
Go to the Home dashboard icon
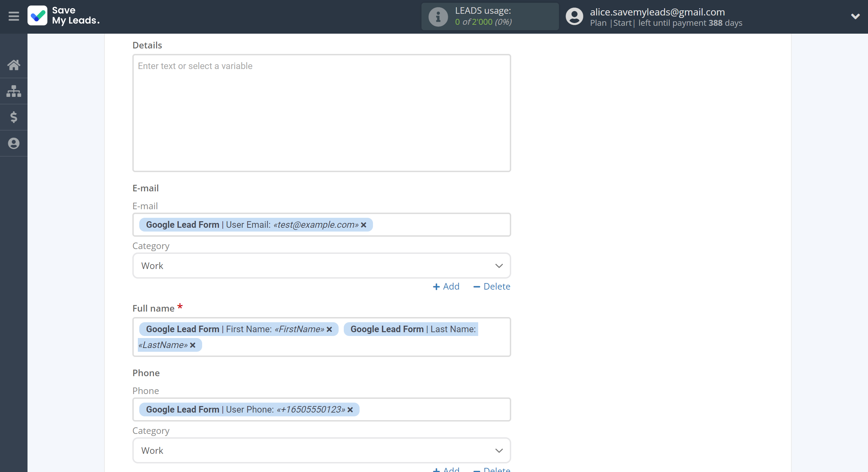pos(14,65)
